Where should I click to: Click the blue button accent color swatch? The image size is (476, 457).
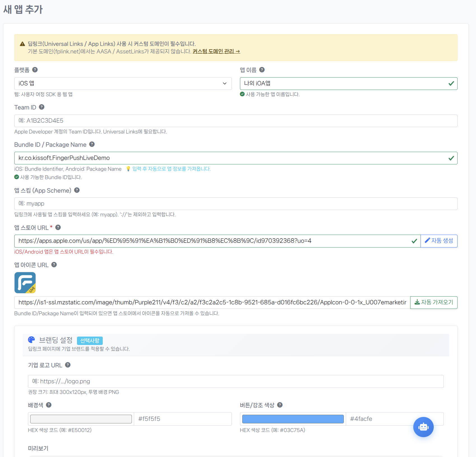293,419
